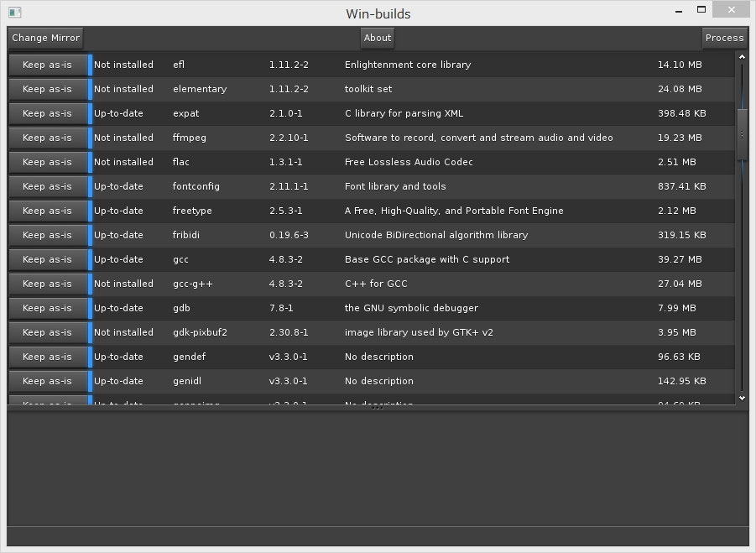Change Keep as-is action for gcc-g++
Viewport: 756px width, 553px height.
[x=48, y=284]
